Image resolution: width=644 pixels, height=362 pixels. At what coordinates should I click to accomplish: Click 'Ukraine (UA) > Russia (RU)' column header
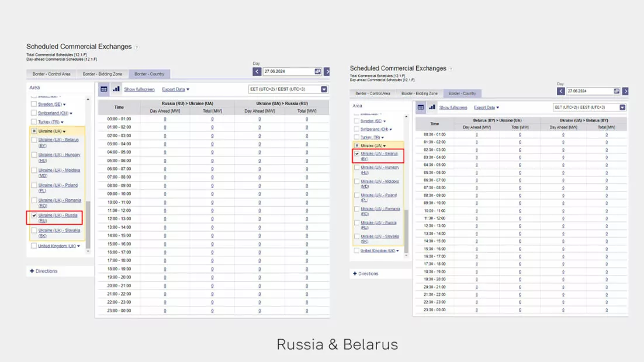click(x=282, y=103)
